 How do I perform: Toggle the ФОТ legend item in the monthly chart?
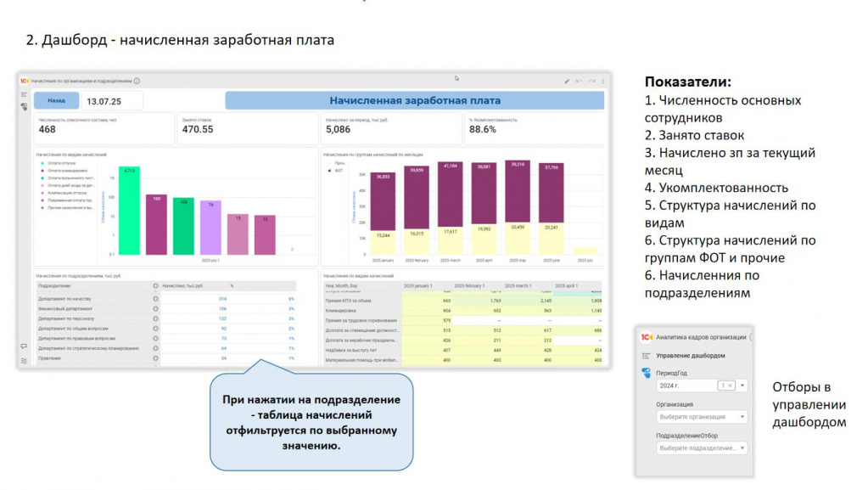pyautogui.click(x=335, y=171)
